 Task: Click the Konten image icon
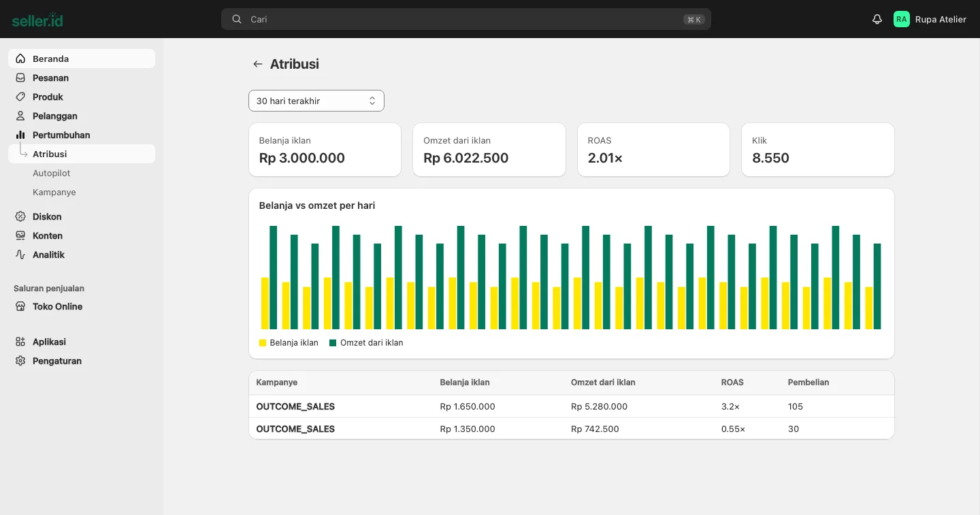coord(20,235)
